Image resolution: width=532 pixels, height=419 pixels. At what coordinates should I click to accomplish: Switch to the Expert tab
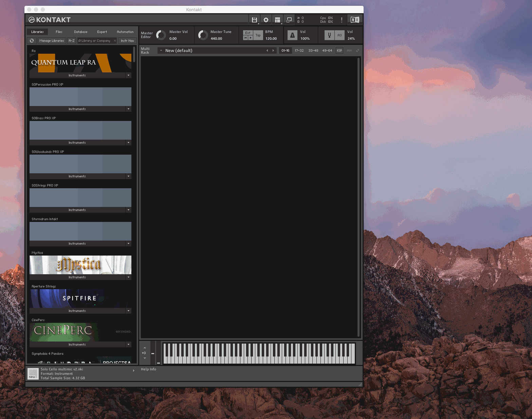(x=102, y=32)
